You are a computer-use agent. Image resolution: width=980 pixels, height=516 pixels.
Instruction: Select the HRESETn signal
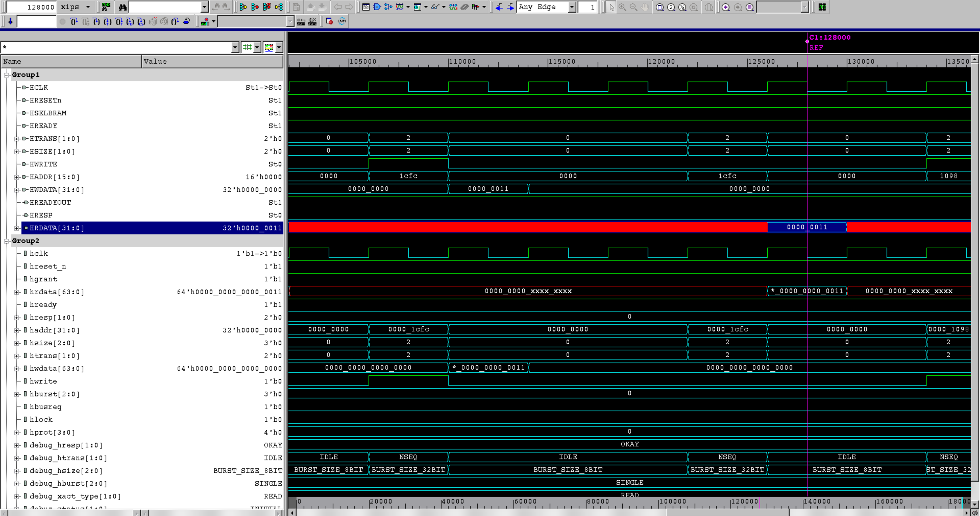pyautogui.click(x=45, y=100)
